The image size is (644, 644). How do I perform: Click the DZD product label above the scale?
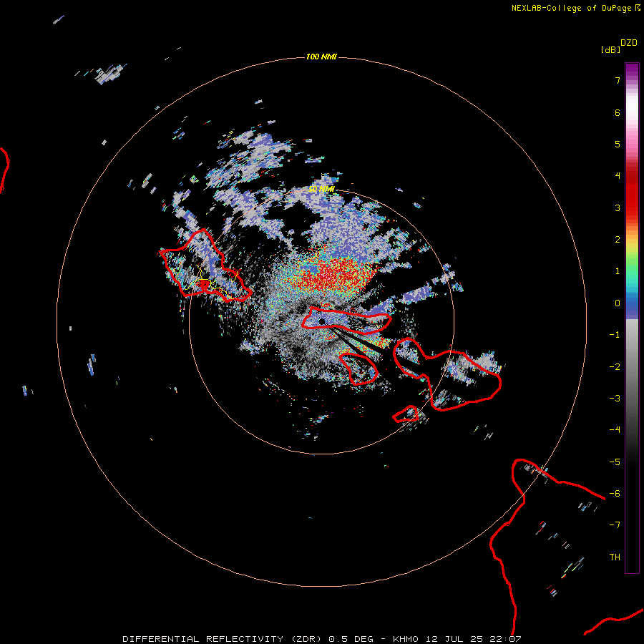click(x=628, y=43)
